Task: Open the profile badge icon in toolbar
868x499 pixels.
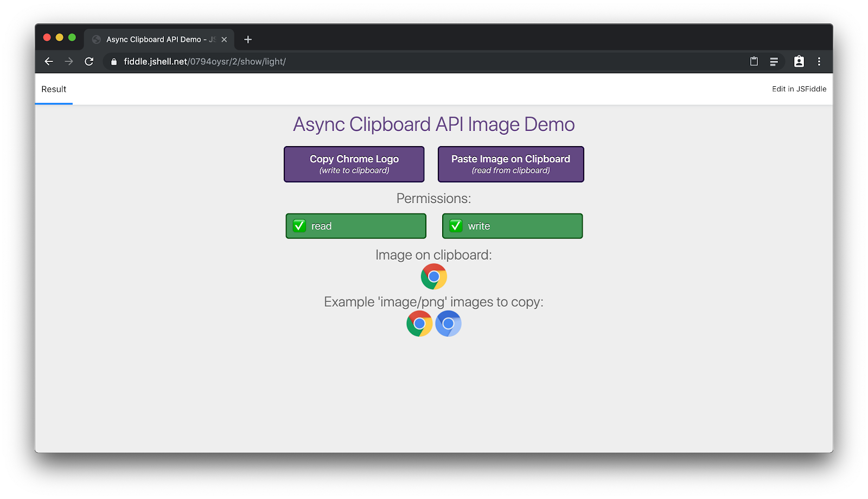Action: click(x=799, y=61)
